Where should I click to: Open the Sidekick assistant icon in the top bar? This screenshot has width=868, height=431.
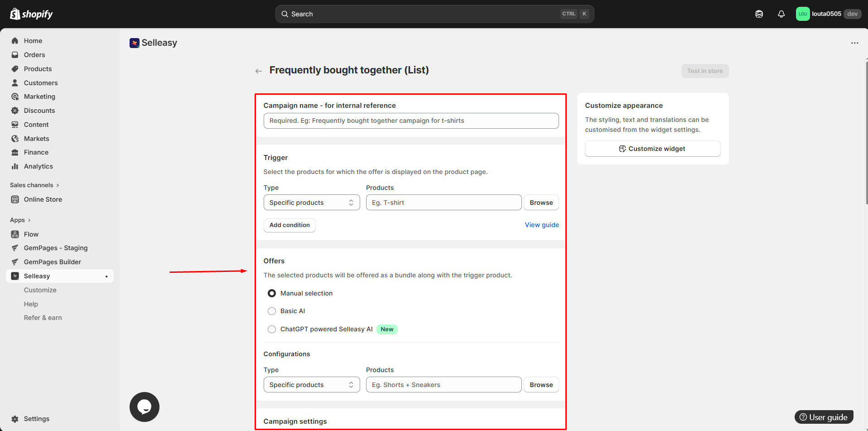click(759, 14)
